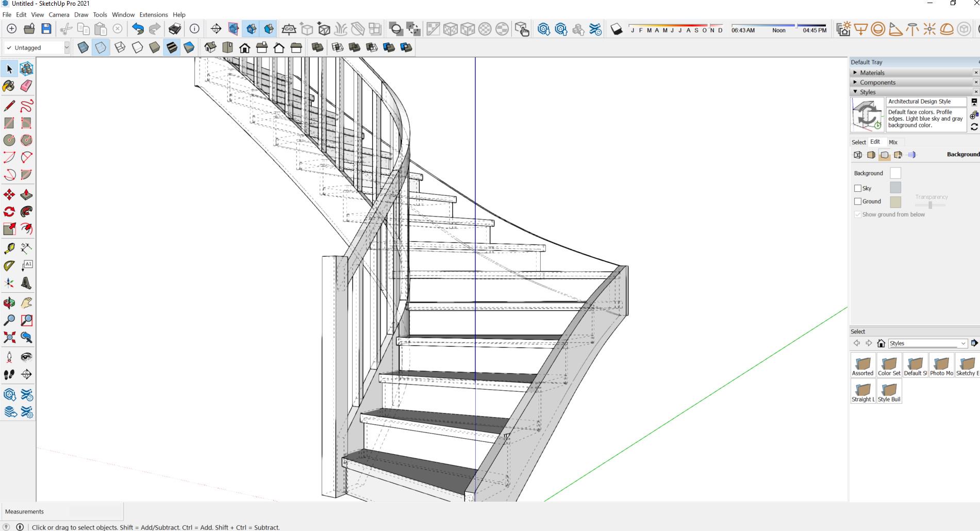Activate the Pan hand tool
980x531 pixels.
(x=26, y=303)
